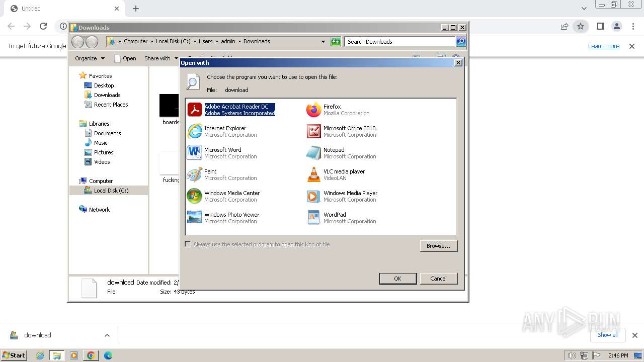Pick the Microsoft Office 2010 icon
Screen dimensions: 644x362
pos(313,131)
